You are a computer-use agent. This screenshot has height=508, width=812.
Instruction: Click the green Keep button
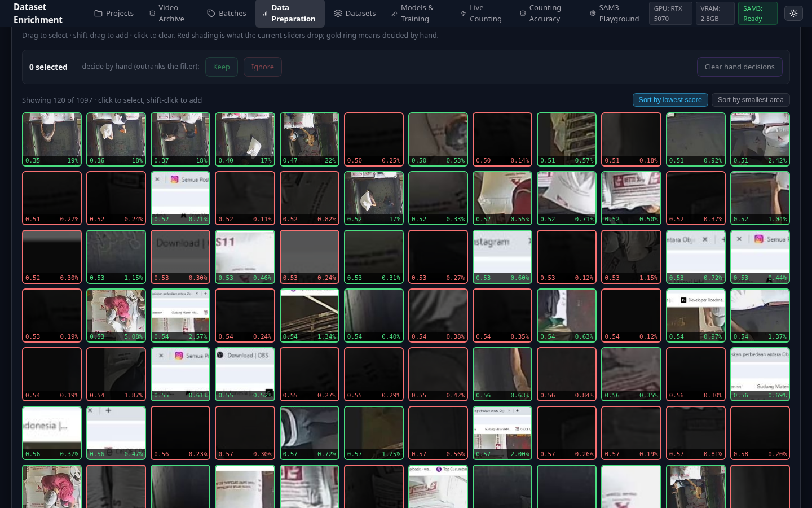222,67
